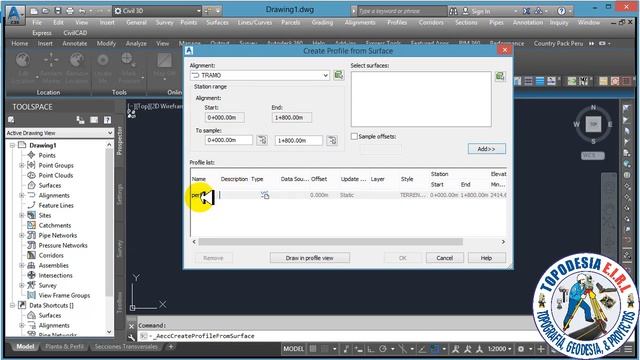Click the pick-surface icon beside the Select surfaces list
This screenshot has height=360, width=640.
tap(500, 76)
